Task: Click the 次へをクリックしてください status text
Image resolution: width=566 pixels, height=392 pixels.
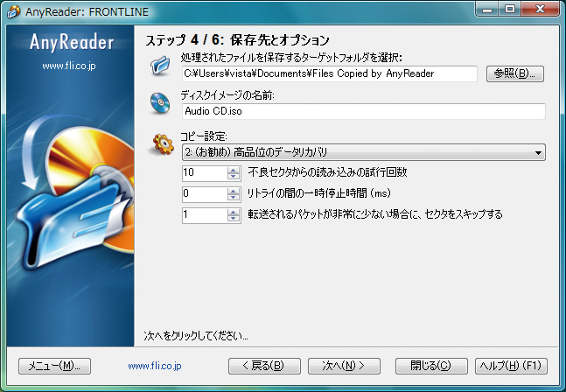Action: (196, 336)
